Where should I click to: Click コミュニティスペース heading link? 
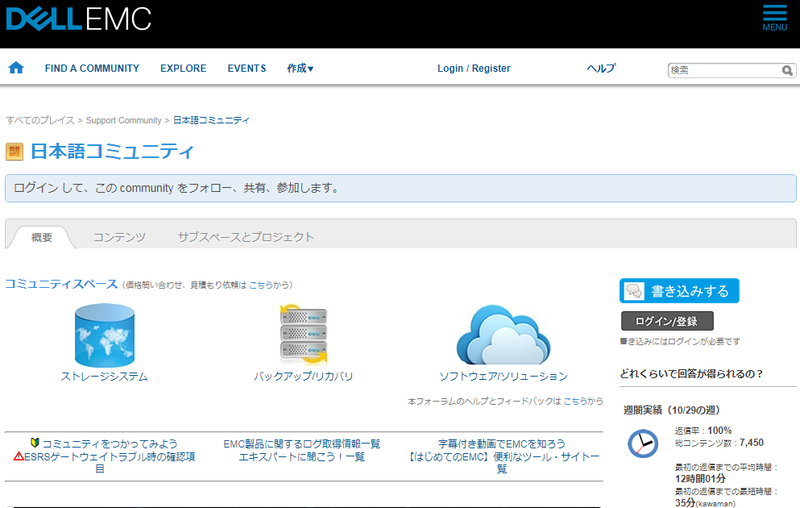click(61, 284)
